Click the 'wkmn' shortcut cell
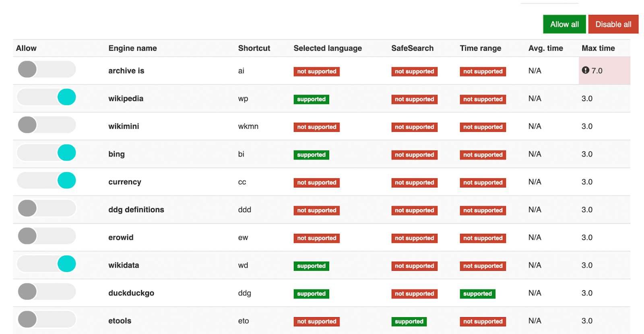644x334 pixels. pos(248,126)
